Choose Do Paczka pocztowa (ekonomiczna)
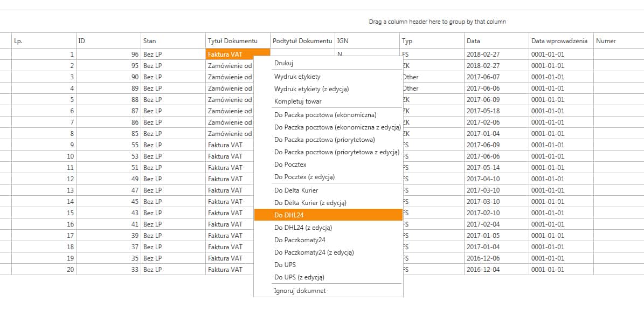This screenshot has width=644, height=335. tap(328, 115)
